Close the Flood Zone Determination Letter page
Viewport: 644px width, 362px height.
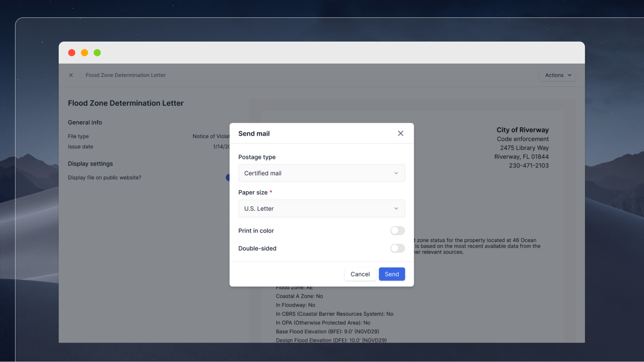71,75
